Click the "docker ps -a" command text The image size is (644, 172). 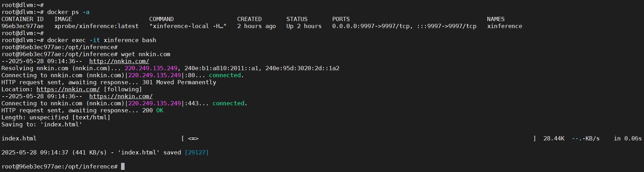(68, 12)
